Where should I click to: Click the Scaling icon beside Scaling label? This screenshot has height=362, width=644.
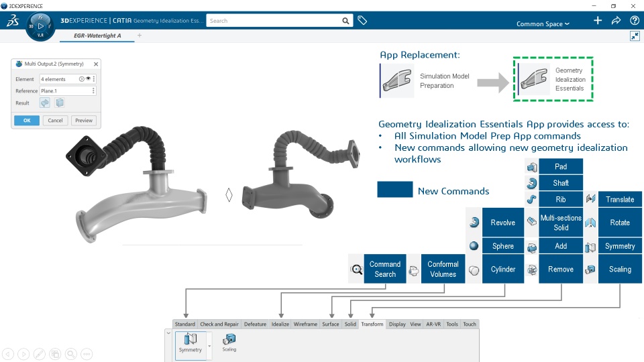click(x=590, y=269)
